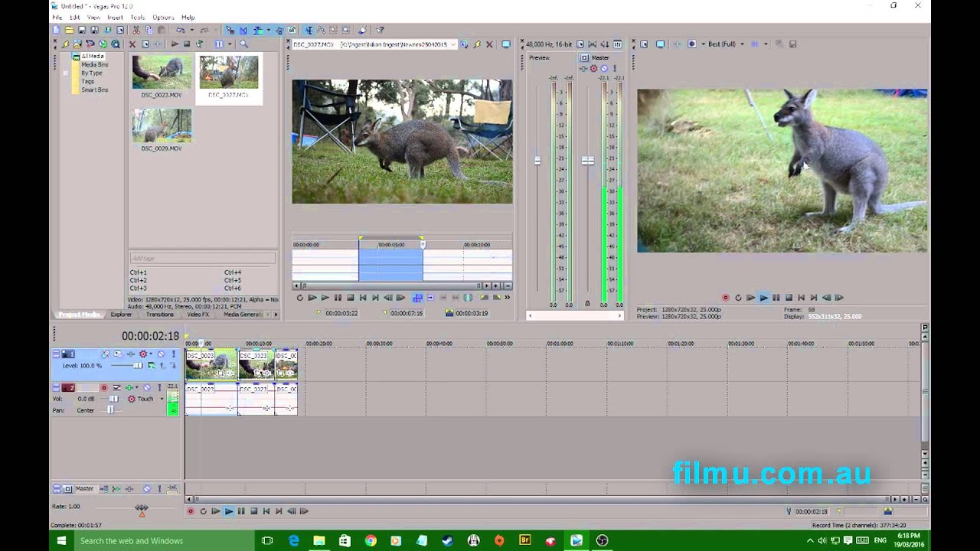Switch to the Video FX tab
The image size is (980, 551).
coord(198,315)
